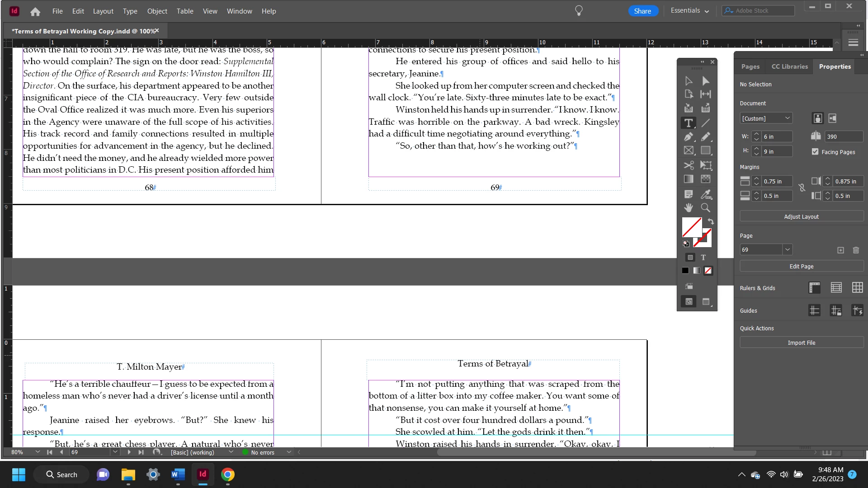Viewport: 868px width, 488px height.
Task: Select the Zoom tool
Action: click(706, 208)
